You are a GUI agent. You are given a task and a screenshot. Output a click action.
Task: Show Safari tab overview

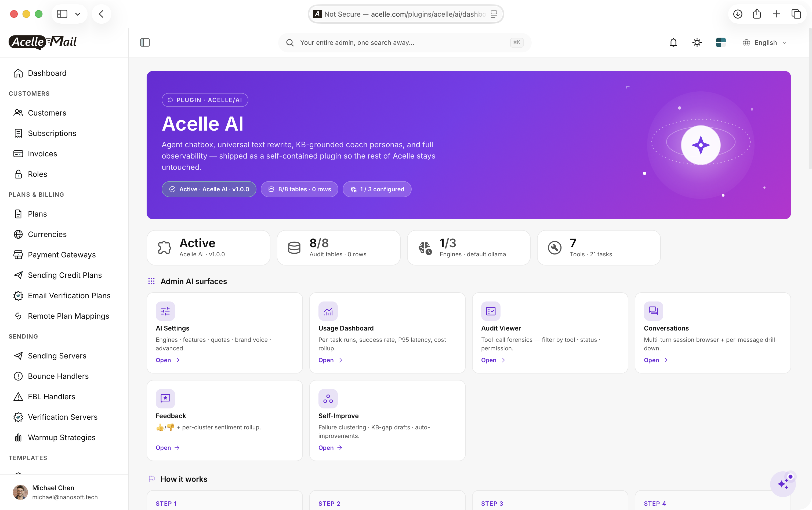click(x=796, y=14)
